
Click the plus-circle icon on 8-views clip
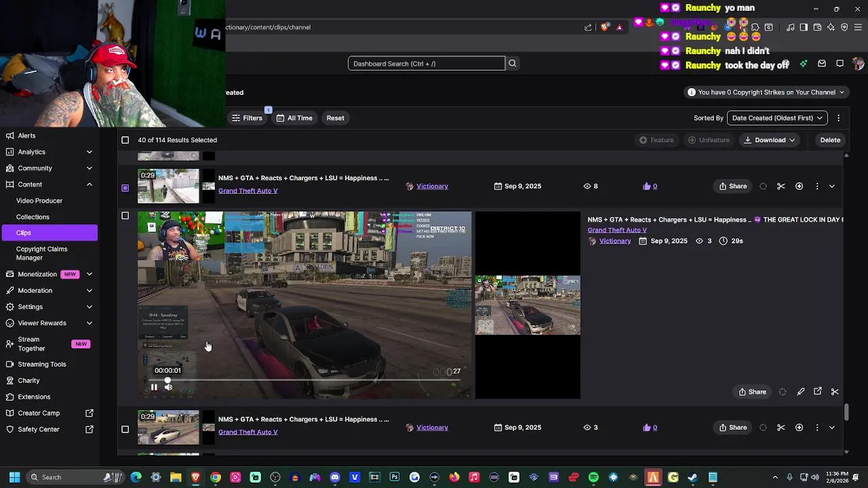(799, 186)
